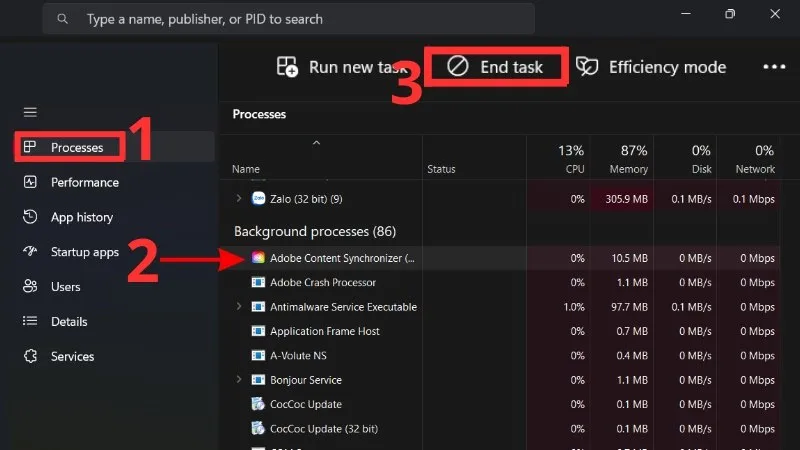Sort by the CPU column header
Screen dimensions: 800x450
click(x=574, y=169)
